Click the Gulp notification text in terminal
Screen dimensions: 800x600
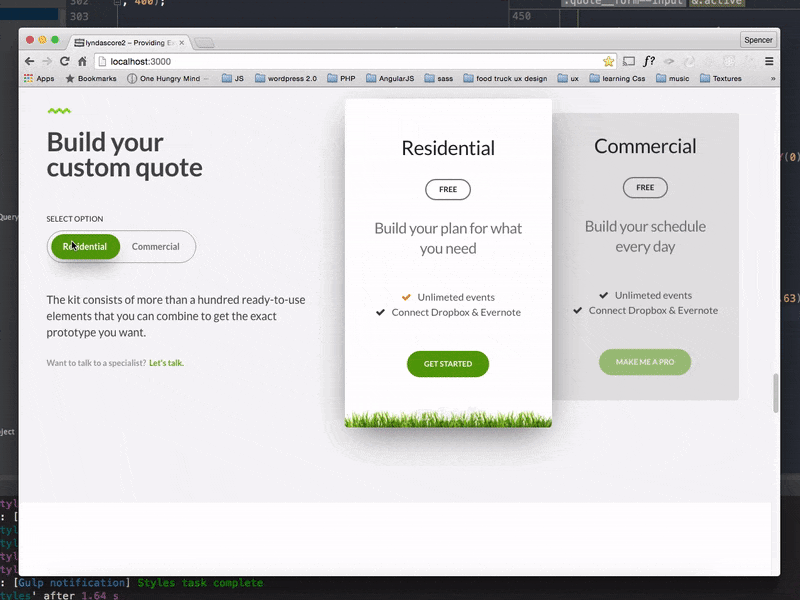click(72, 583)
